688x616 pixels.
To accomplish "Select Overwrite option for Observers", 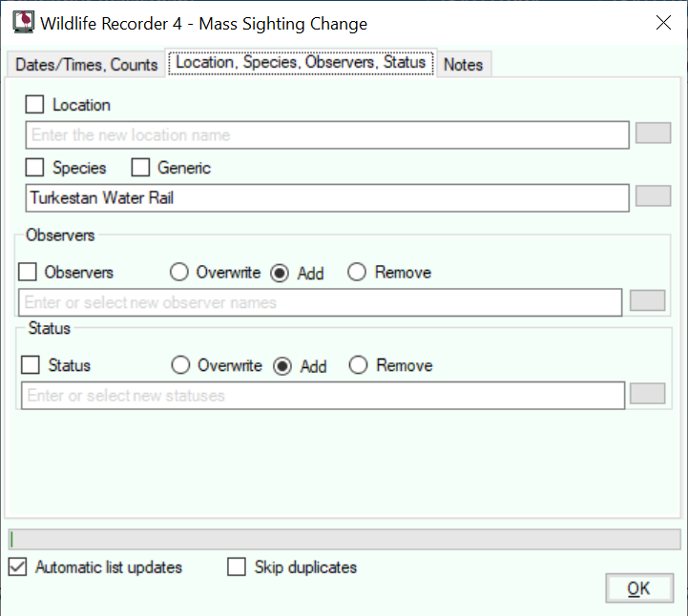I will 179,272.
